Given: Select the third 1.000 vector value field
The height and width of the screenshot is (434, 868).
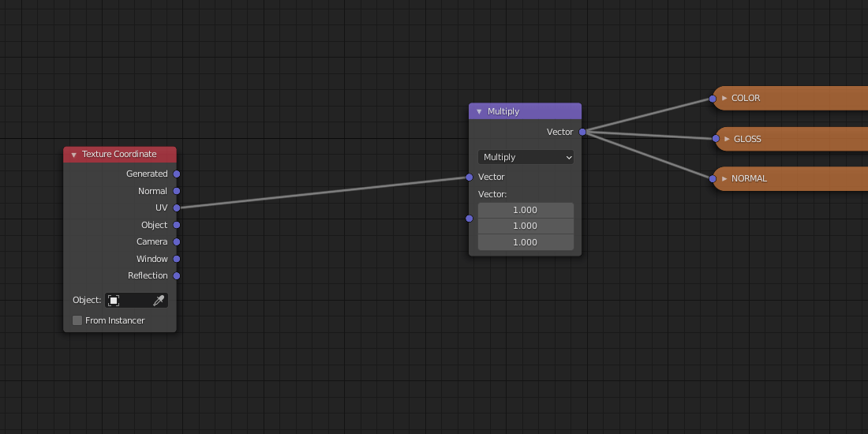Looking at the screenshot, I should point(526,242).
